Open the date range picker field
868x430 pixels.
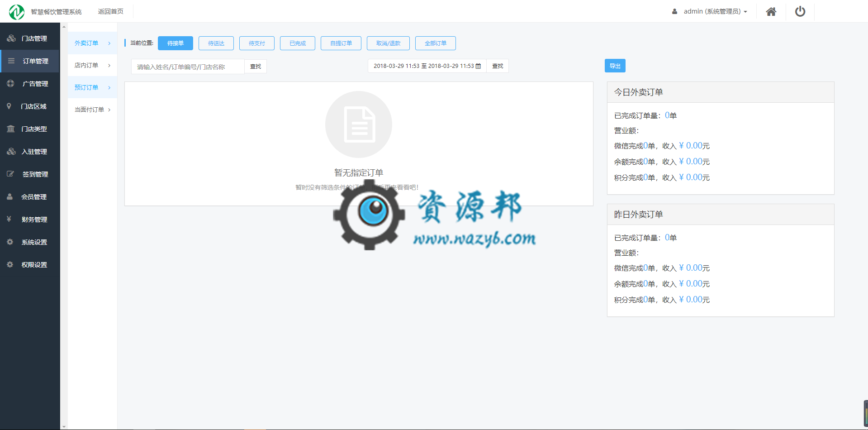tap(427, 66)
